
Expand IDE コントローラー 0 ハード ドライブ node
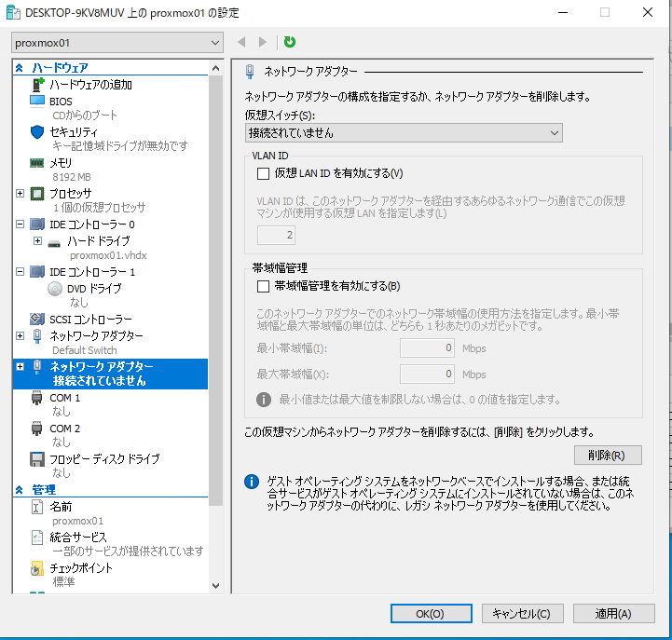pos(37,240)
